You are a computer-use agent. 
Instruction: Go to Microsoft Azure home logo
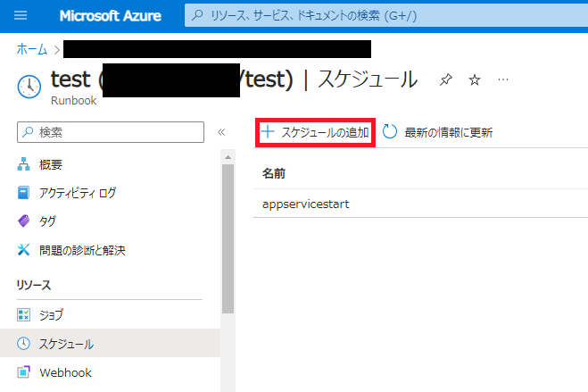tap(111, 16)
